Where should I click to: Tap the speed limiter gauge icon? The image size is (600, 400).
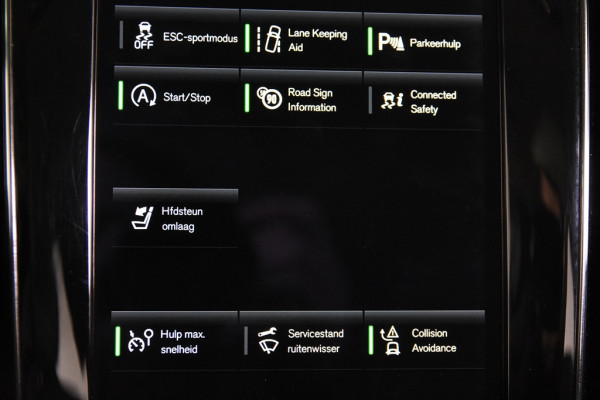[x=140, y=340]
